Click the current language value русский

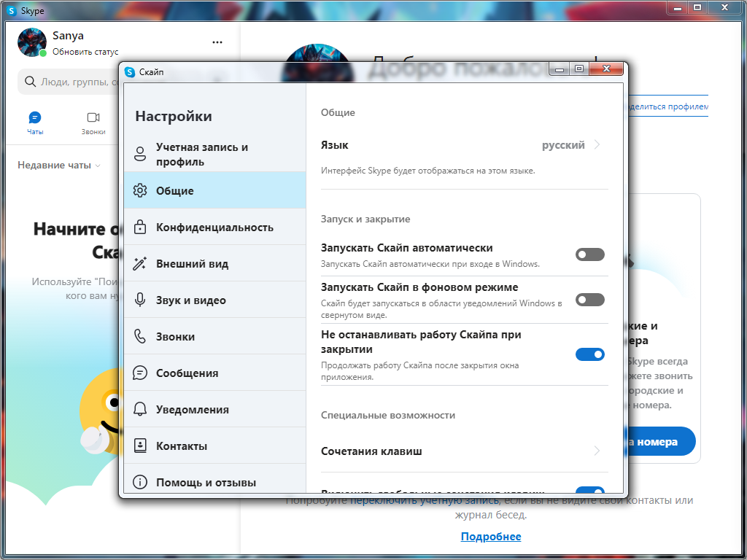563,145
